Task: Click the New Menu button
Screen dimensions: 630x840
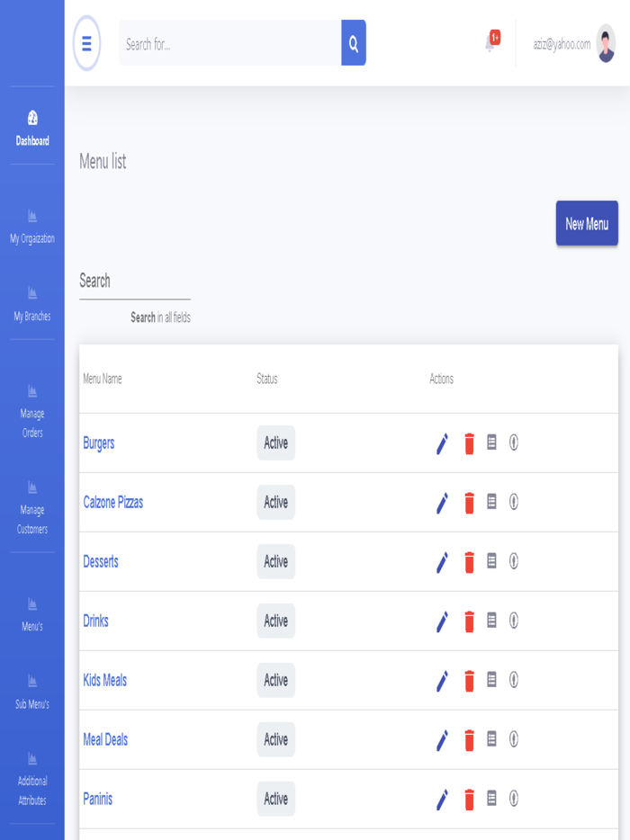Action: point(587,223)
